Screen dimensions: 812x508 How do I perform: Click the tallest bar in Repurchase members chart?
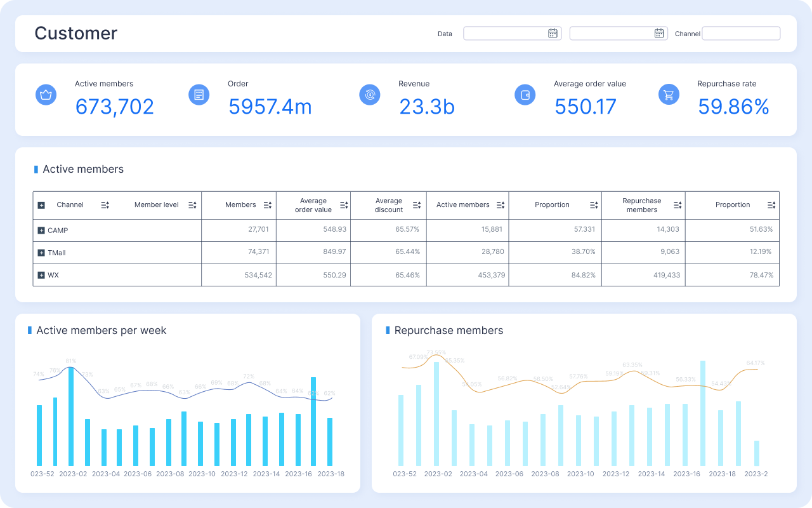tap(703, 413)
